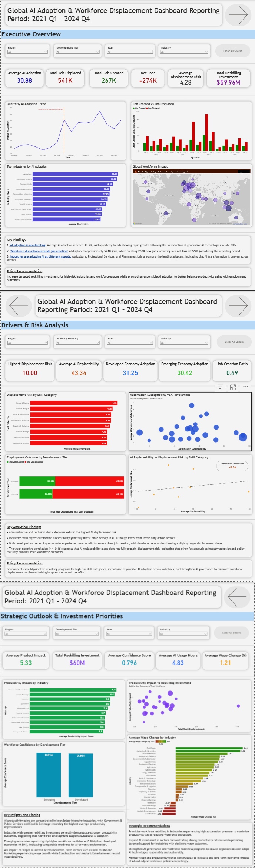Image resolution: width=255 pixels, height=868 pixels.
Task: Click Agriculture bar labeled 42.01
Action: 75,174
